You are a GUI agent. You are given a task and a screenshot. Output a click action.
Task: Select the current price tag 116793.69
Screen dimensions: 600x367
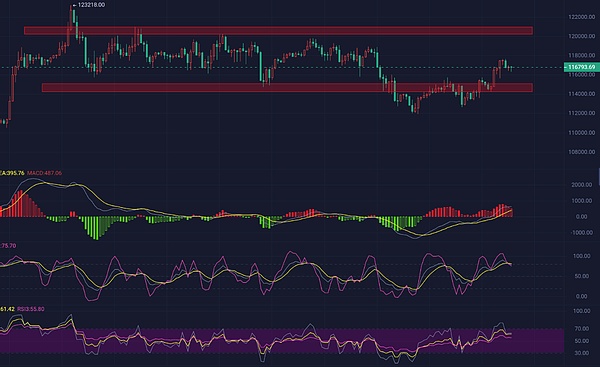[581, 67]
